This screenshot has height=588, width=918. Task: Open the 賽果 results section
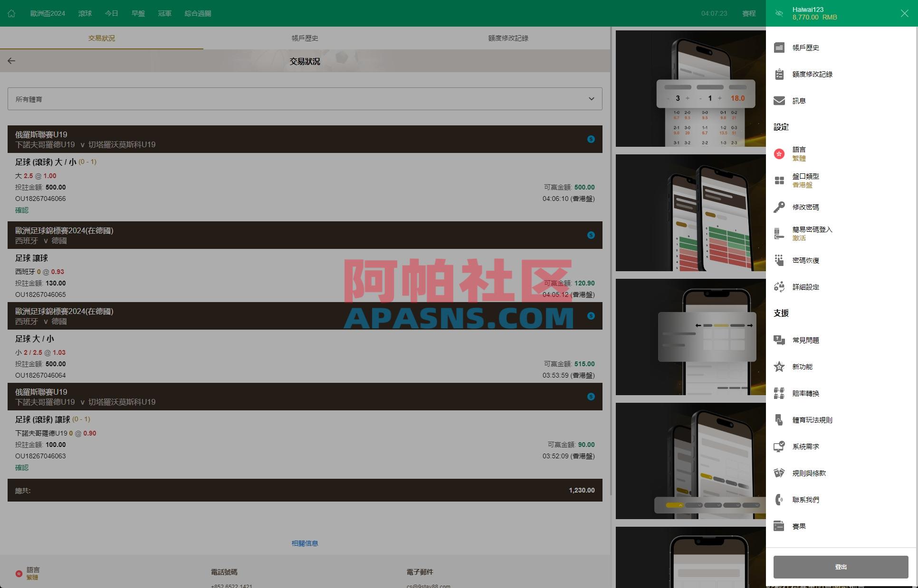pyautogui.click(x=799, y=526)
